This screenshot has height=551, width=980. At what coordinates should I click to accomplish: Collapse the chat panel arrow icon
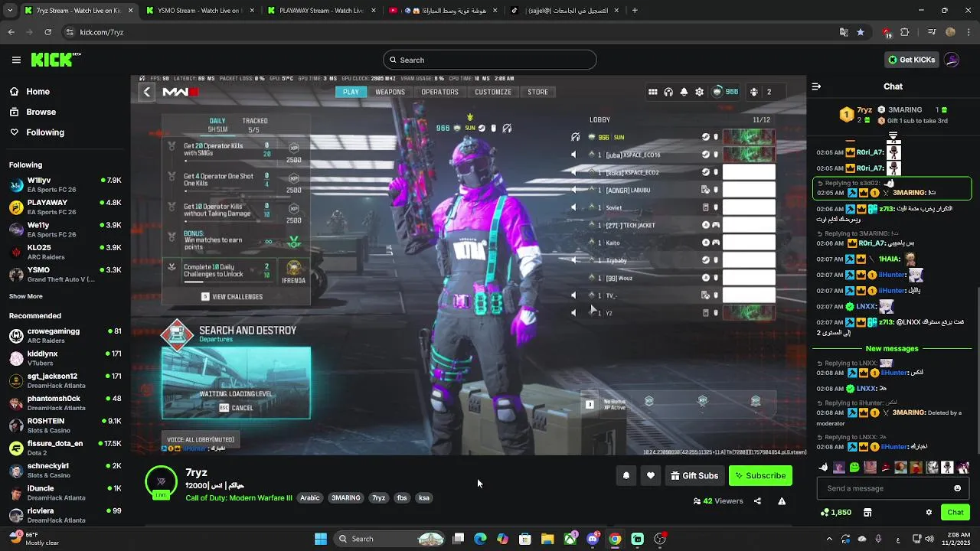click(816, 86)
